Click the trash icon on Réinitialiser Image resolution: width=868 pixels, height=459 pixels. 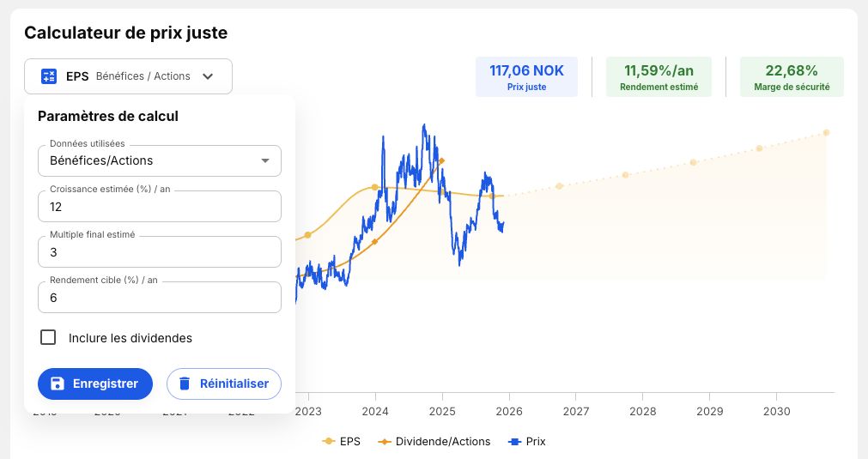[185, 384]
